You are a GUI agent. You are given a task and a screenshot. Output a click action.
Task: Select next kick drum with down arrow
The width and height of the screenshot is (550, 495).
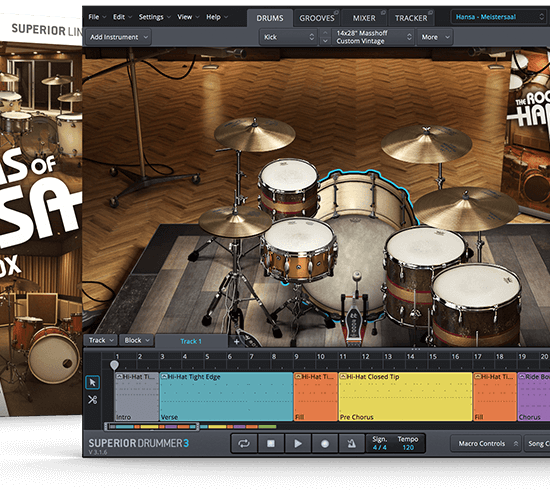325,41
